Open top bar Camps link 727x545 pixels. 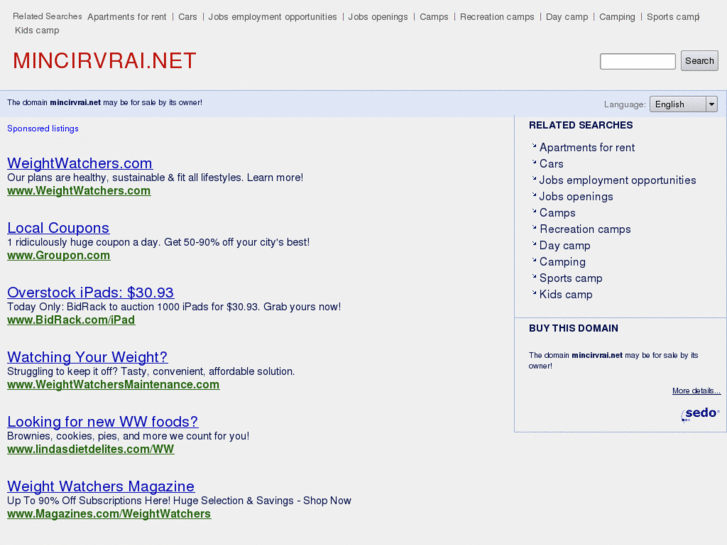click(x=434, y=17)
